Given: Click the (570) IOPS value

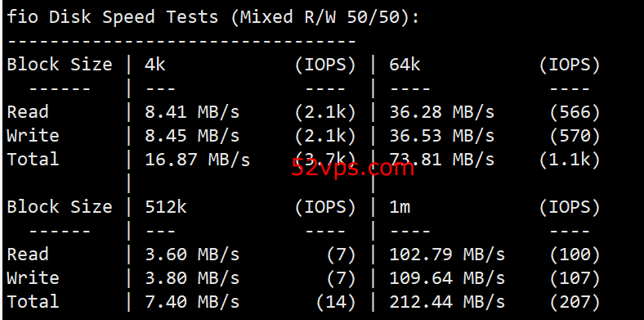Looking at the screenshot, I should pyautogui.click(x=575, y=136).
